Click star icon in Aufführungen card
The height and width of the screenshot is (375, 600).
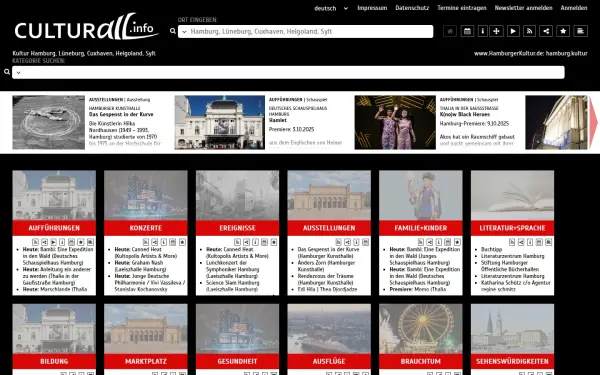tap(81, 242)
